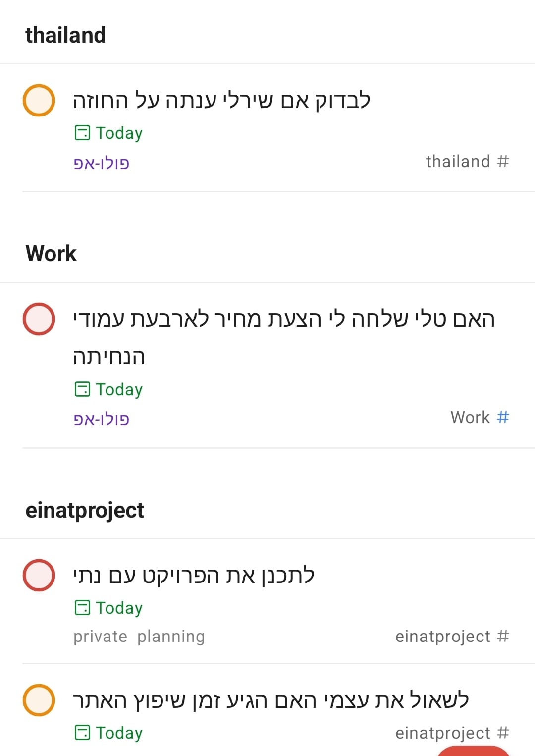Image resolution: width=535 pixels, height=756 pixels.
Task: Tap the red add task button
Action: [473, 751]
